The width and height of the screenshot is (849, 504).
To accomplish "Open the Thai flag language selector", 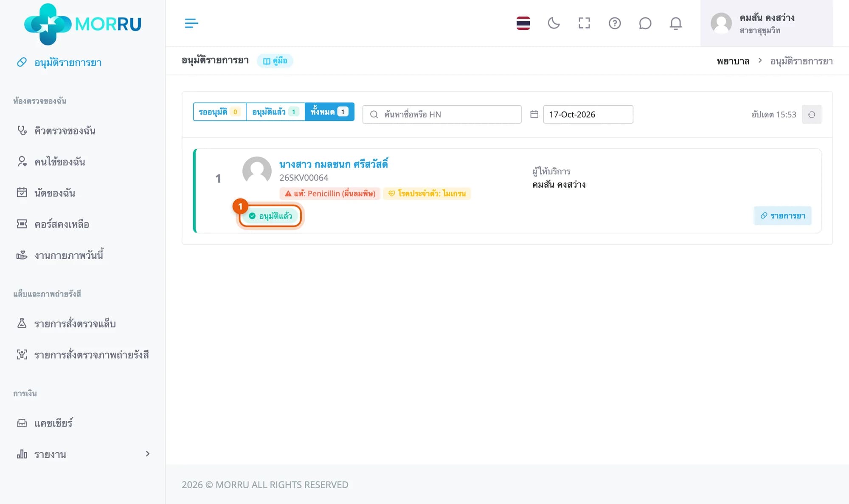I will click(x=523, y=23).
